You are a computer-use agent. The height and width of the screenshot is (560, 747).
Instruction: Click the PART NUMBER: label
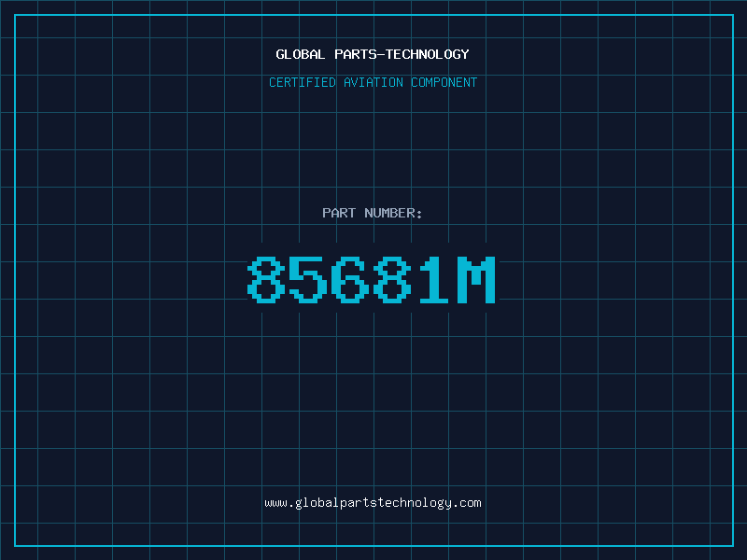click(373, 213)
